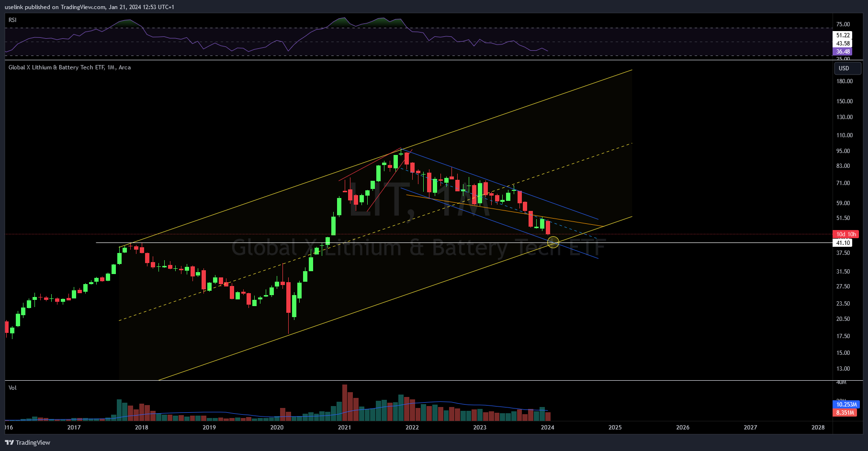
Task: Click the 13.00 price axis label
Action: pos(843,369)
